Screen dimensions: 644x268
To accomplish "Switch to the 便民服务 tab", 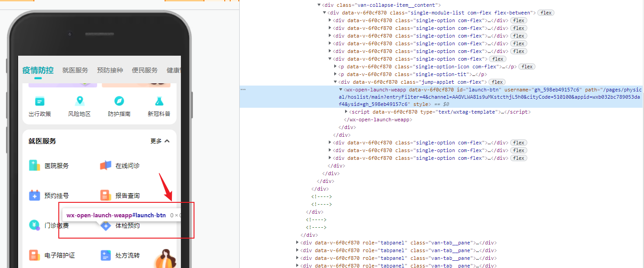I will coord(145,70).
